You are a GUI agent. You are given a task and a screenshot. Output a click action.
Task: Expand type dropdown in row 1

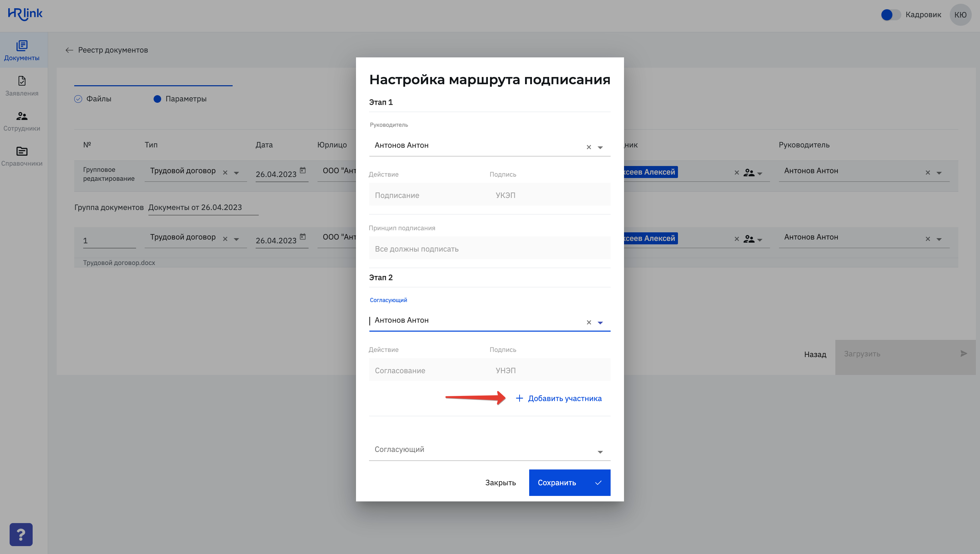coord(236,239)
